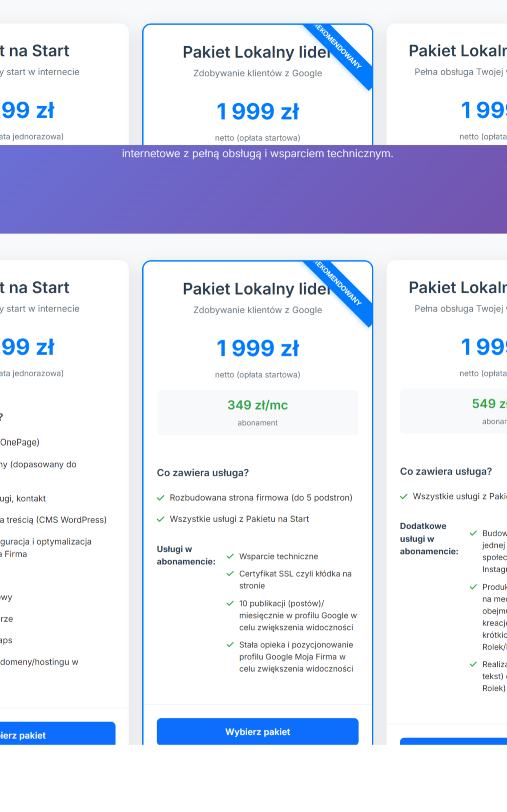Click the checkmark beside the "Budow" item
This screenshot has height=812, width=507.
click(x=473, y=533)
